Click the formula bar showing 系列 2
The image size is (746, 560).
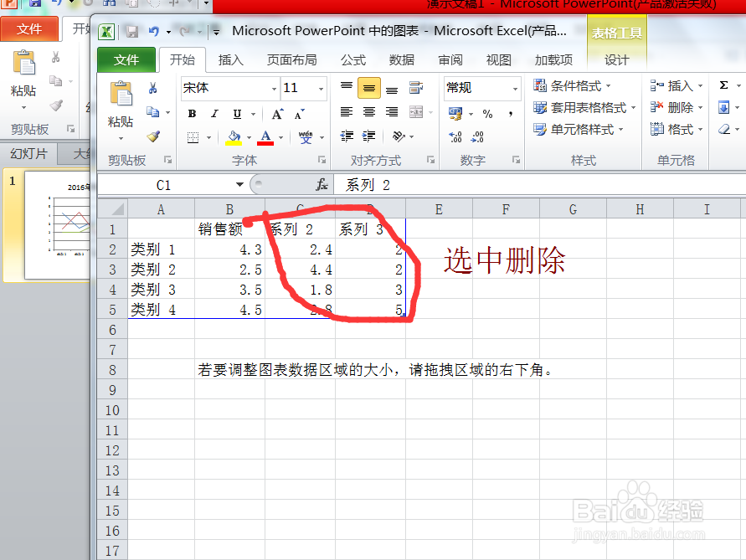tap(539, 185)
